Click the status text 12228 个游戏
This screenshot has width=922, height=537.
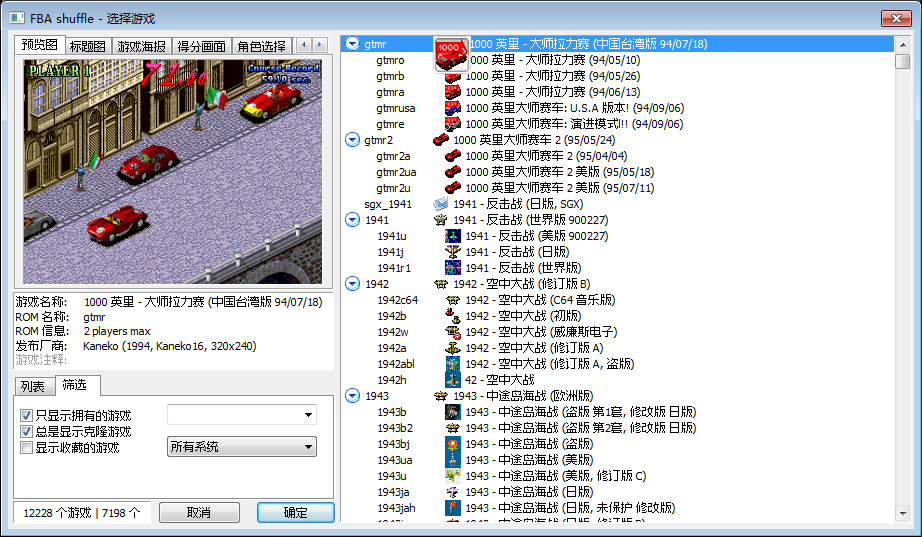[57, 513]
